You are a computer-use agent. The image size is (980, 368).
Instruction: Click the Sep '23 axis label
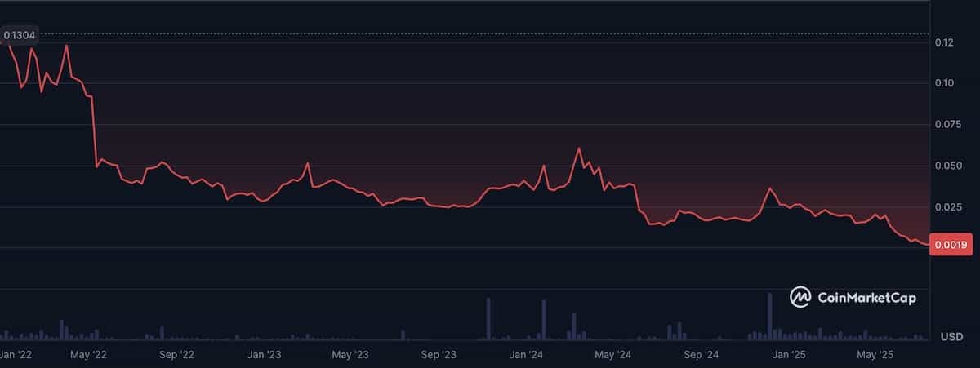tap(439, 355)
